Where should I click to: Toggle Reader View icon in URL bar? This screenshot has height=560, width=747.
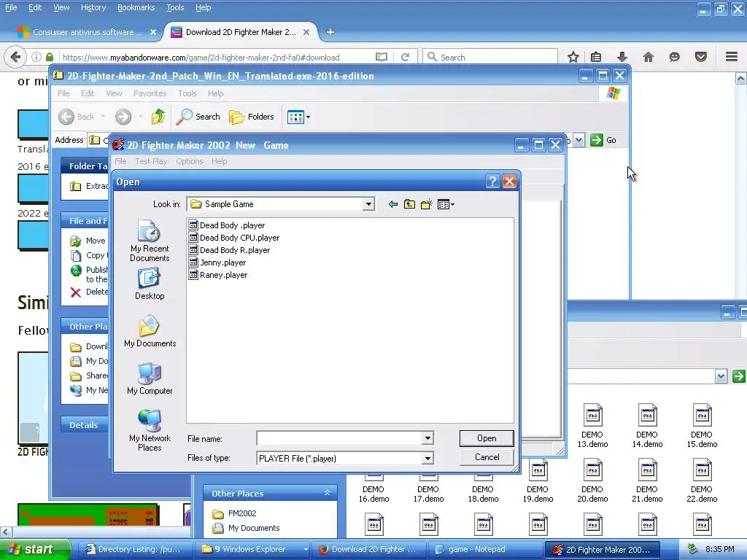[382, 57]
